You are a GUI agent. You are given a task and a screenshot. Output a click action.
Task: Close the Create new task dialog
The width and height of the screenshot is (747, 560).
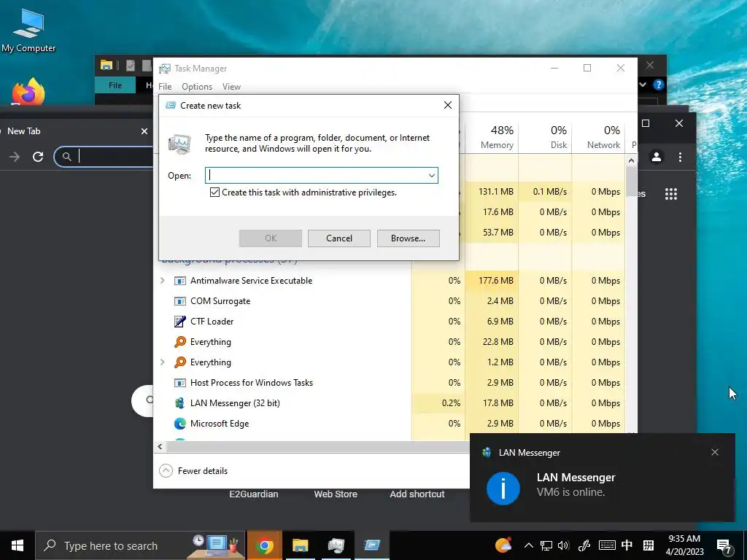[x=448, y=105]
